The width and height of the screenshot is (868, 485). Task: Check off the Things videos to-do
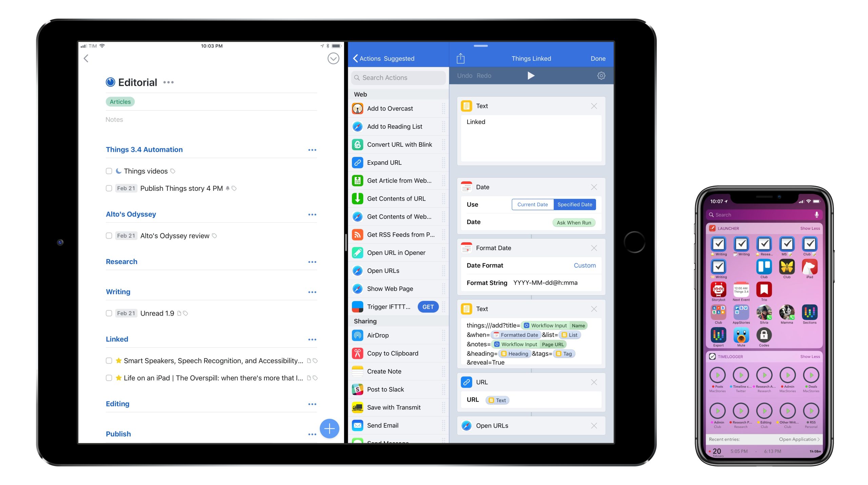pos(109,171)
